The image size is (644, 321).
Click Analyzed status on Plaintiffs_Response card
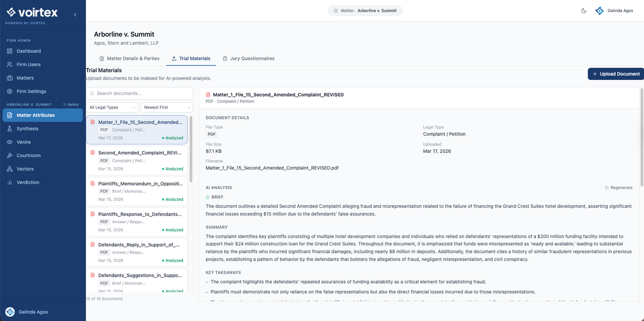(x=173, y=230)
